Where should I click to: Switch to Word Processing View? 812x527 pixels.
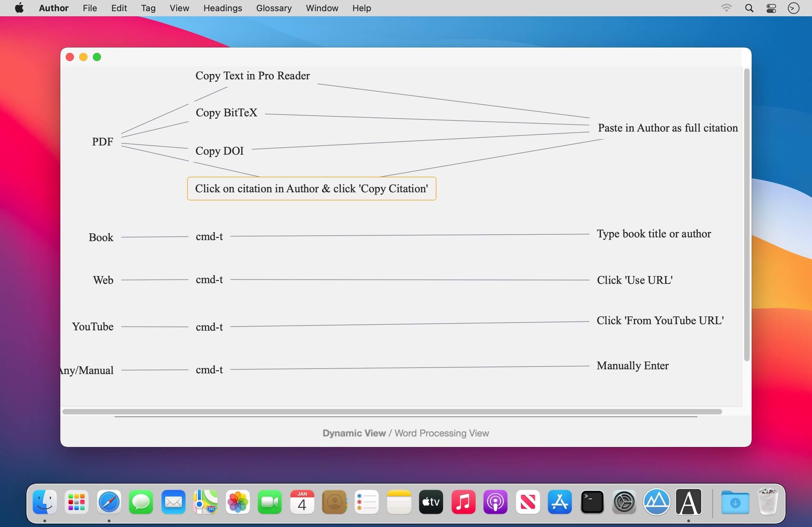coord(442,433)
